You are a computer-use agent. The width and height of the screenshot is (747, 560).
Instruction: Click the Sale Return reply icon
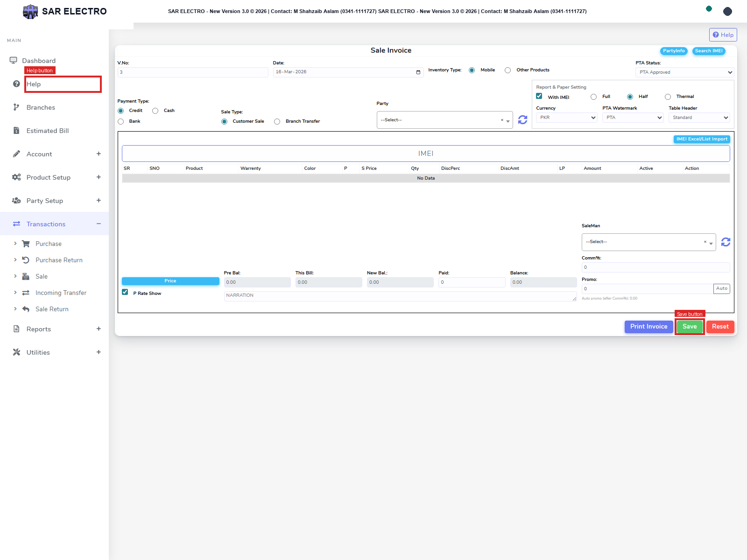pos(26,309)
